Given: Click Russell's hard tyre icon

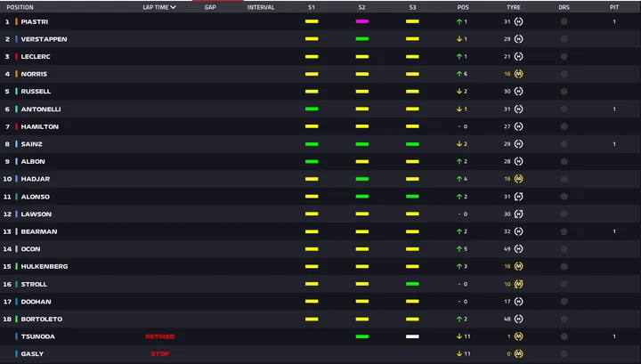Looking at the screenshot, I should pos(518,92).
